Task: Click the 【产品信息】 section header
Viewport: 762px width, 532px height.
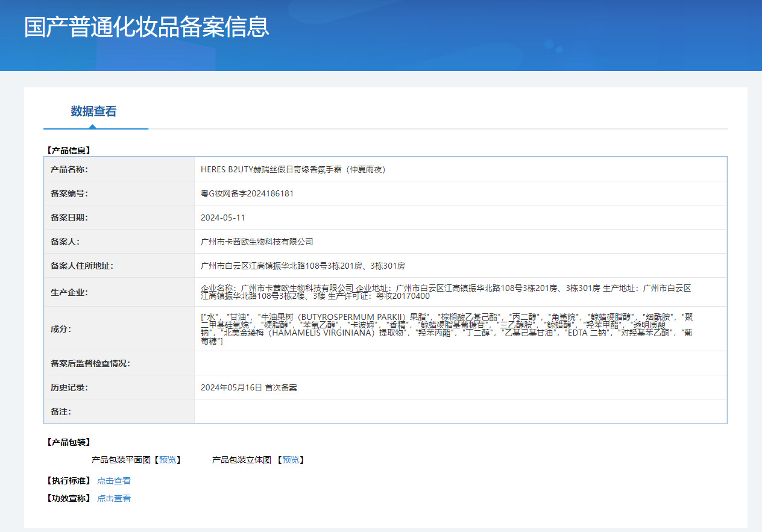Action: point(69,151)
